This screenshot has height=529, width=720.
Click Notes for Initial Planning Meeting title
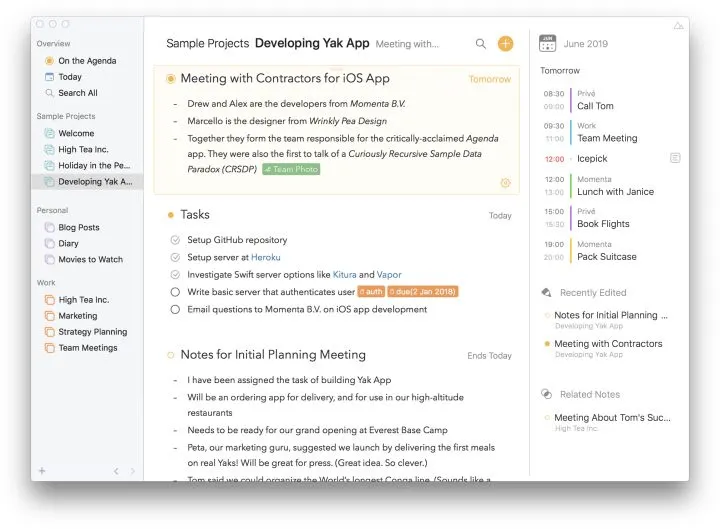[273, 355]
